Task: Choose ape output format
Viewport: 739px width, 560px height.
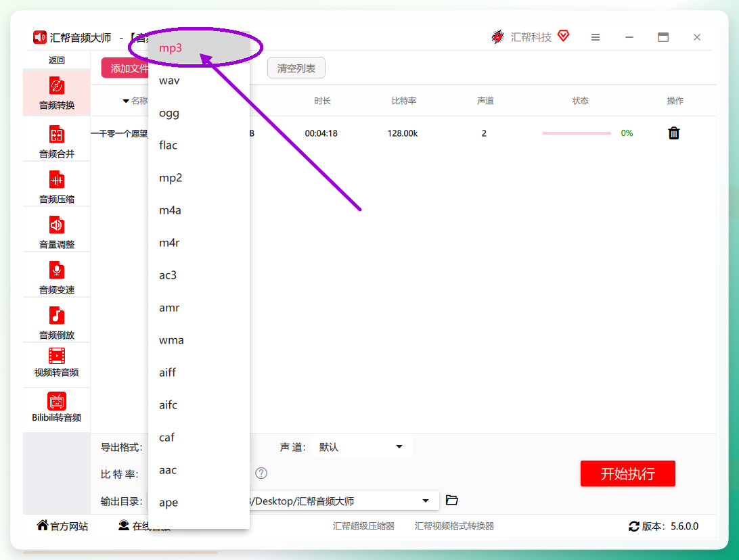Action: (x=199, y=503)
